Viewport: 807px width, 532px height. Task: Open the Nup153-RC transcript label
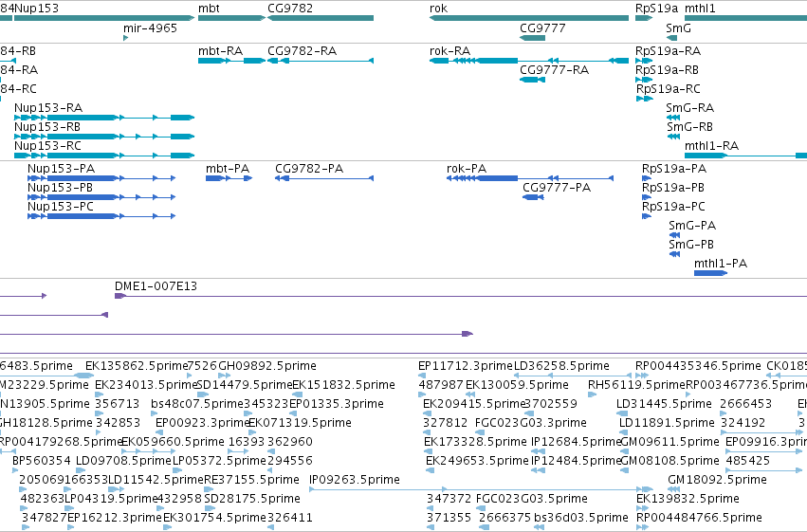(47, 146)
